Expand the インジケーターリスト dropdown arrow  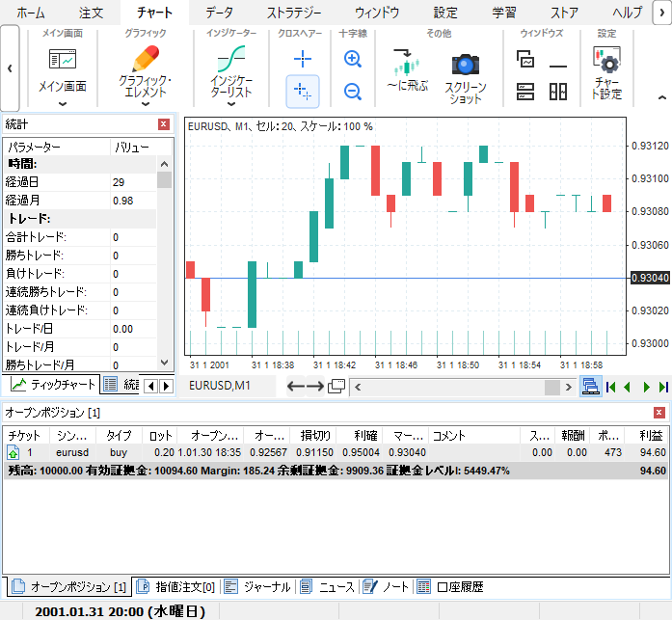pyautogui.click(x=231, y=104)
